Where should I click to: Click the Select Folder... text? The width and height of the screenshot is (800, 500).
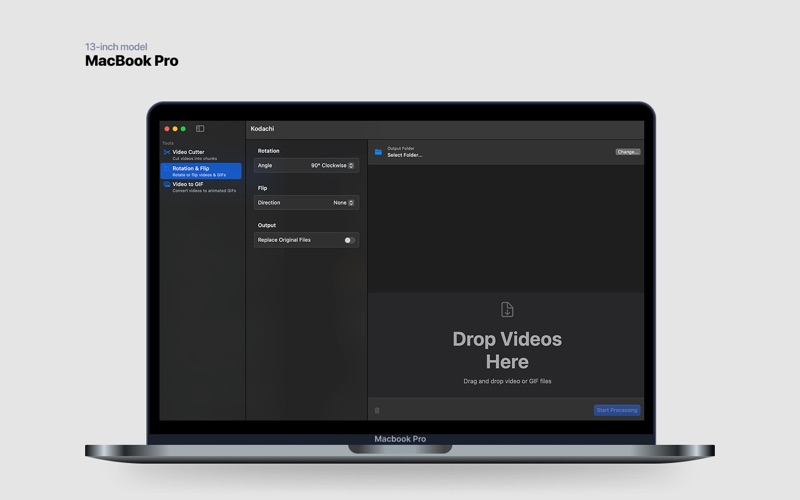[x=405, y=155]
